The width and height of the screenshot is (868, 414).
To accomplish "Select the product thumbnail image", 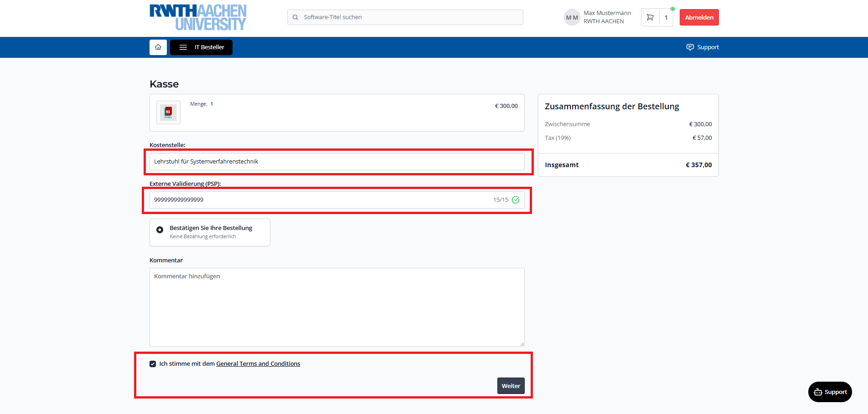I will point(168,112).
